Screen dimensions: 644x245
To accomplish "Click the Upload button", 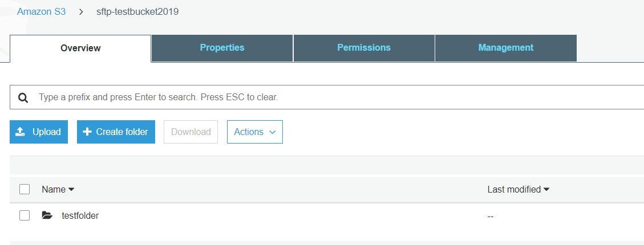I will coord(39,132).
